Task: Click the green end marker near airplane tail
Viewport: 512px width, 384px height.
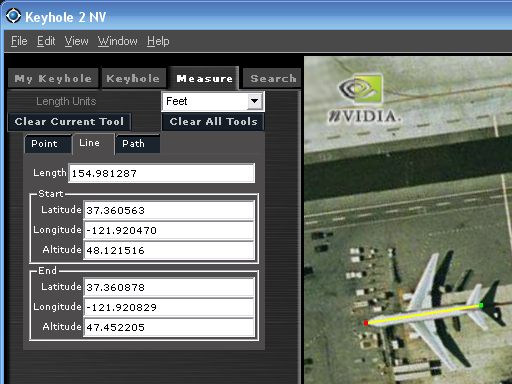Action: (481, 305)
